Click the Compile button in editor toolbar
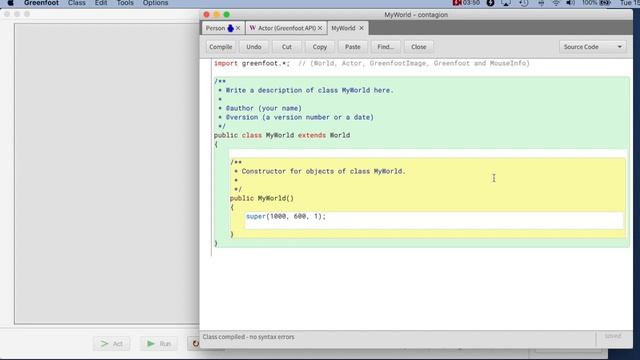 pyautogui.click(x=220, y=47)
